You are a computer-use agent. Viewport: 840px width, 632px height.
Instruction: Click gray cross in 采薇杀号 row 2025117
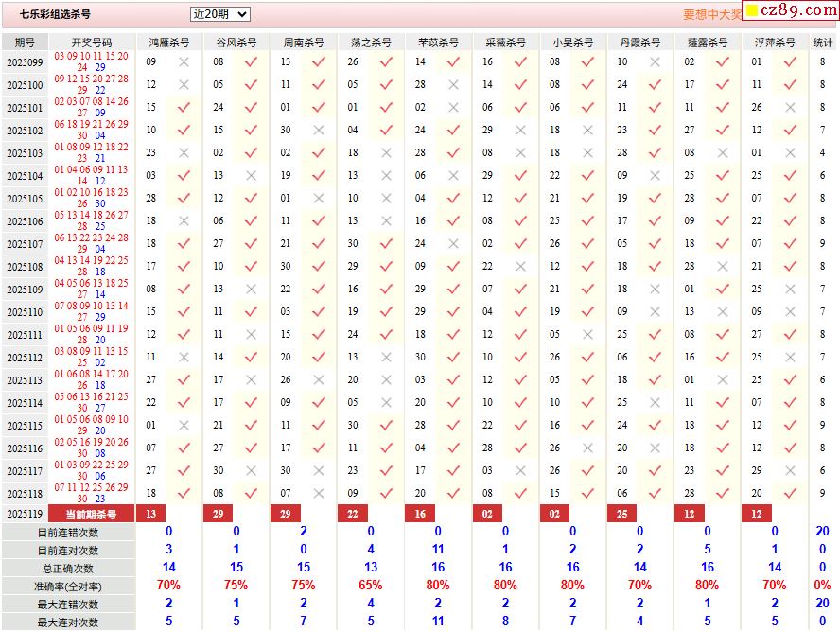520,470
